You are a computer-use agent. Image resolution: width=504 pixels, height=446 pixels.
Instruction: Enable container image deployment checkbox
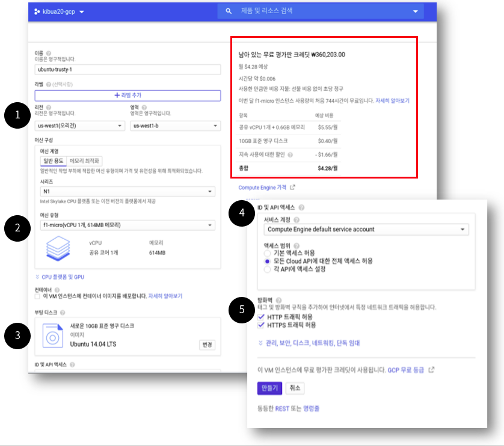pos(37,296)
